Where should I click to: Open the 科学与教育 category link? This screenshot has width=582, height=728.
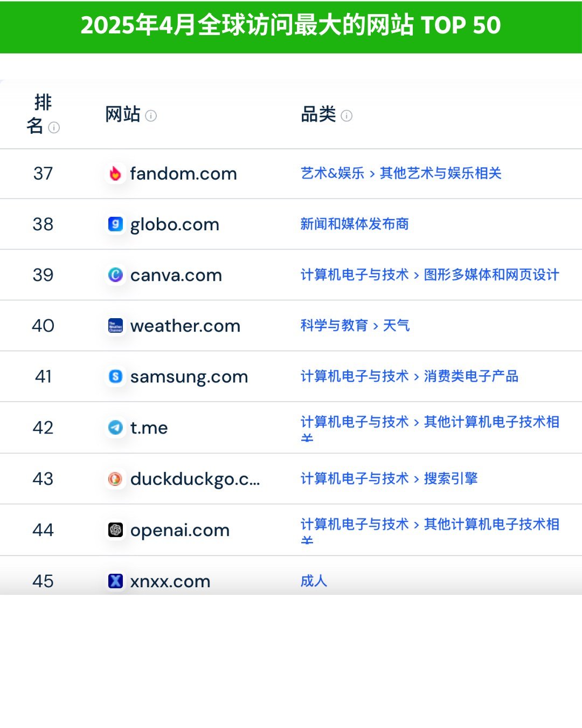click(334, 325)
